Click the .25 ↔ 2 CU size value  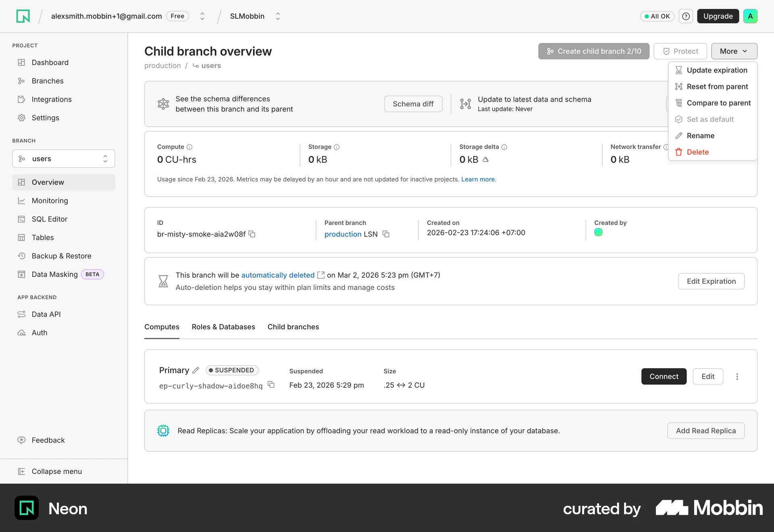404,385
